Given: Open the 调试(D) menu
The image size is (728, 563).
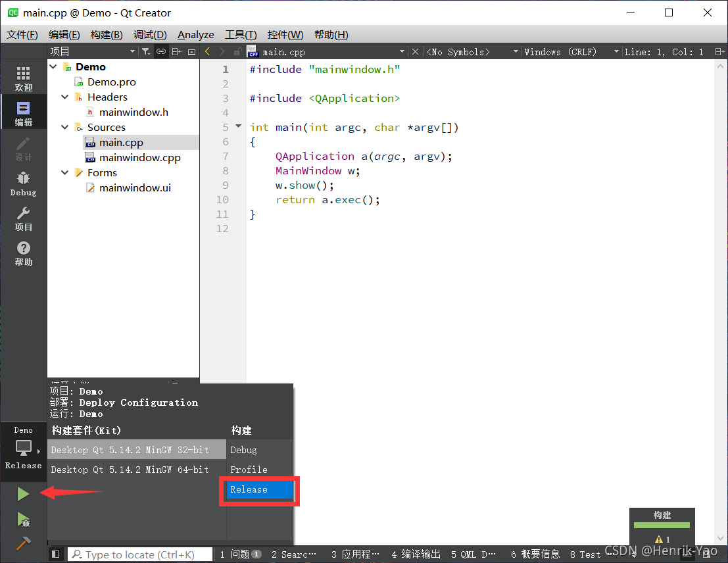Looking at the screenshot, I should point(150,35).
